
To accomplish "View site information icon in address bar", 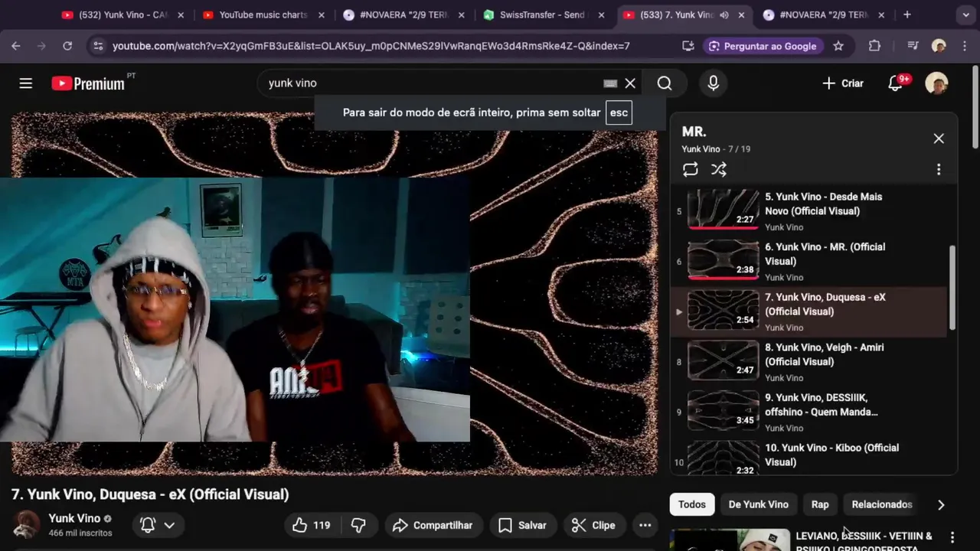I will (97, 46).
